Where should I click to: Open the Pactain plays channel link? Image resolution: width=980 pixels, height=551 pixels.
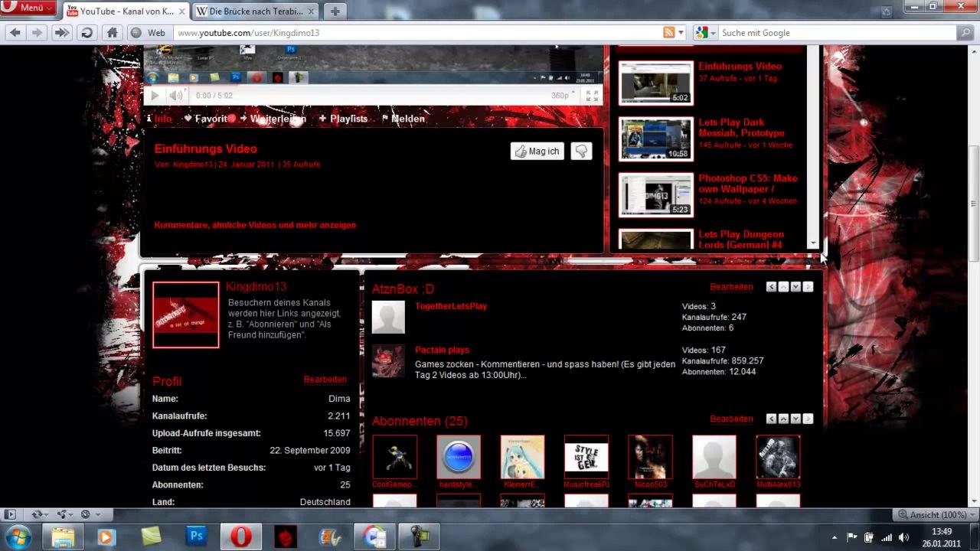tap(442, 350)
